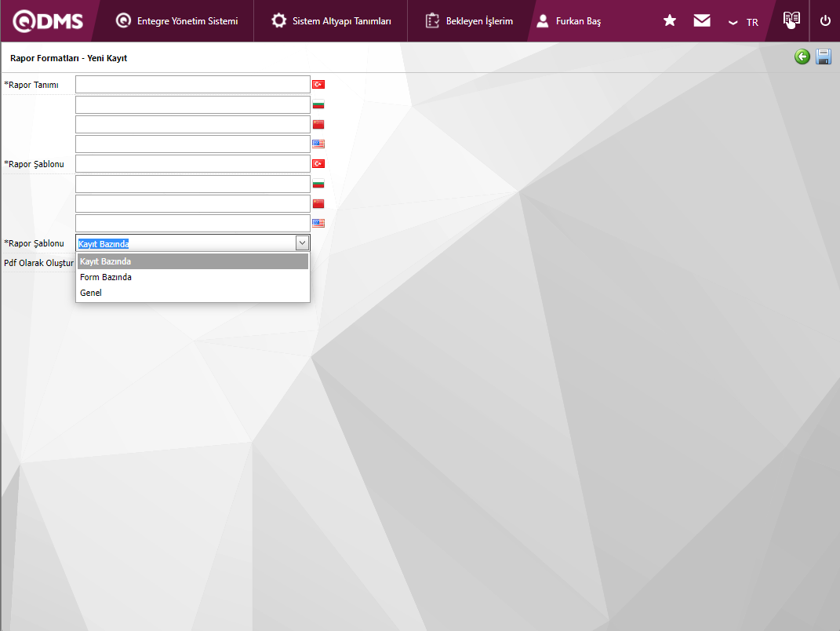Screen dimensions: 840x631
Task: Open Sistem Altyapı Tanımları menu
Action: click(x=331, y=21)
